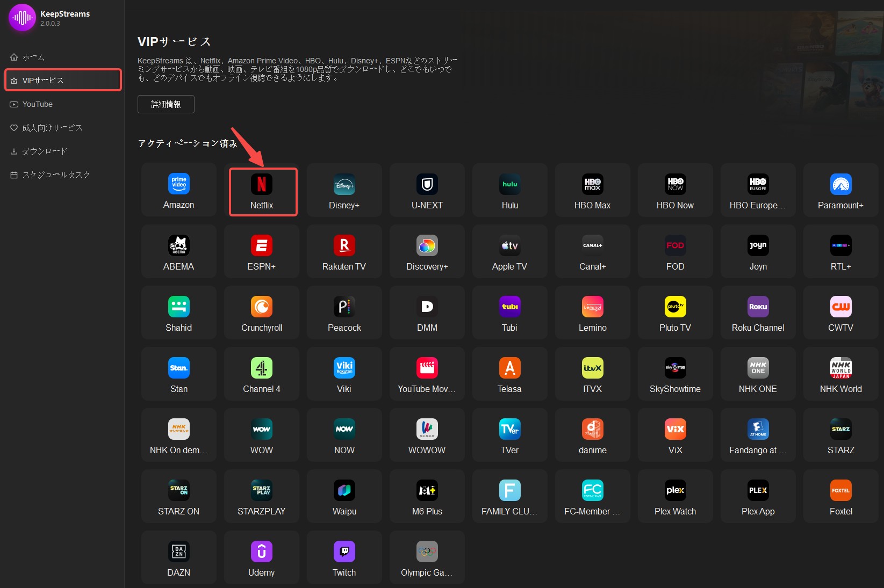Open RTL+ service tile
The image size is (884, 588).
coord(841,251)
